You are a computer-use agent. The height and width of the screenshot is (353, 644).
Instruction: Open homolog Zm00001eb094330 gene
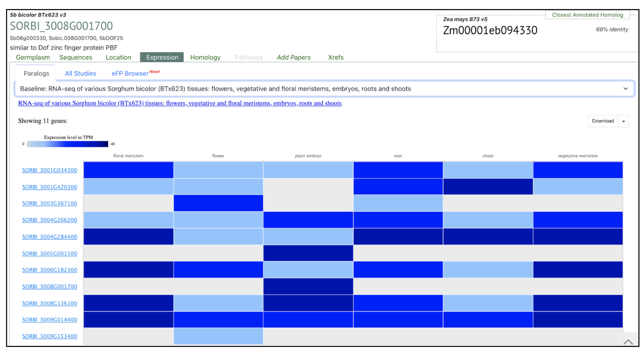coord(490,30)
